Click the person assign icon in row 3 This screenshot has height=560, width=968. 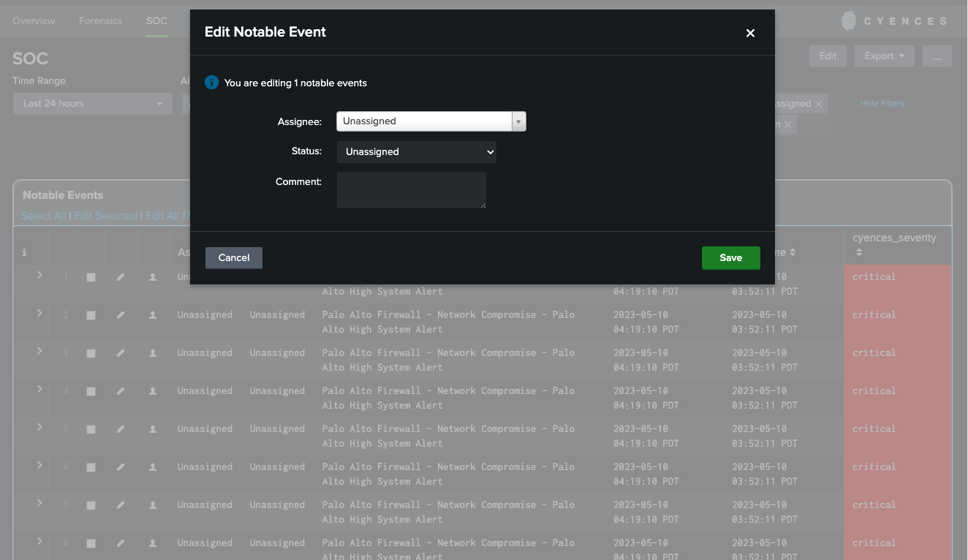click(x=153, y=353)
